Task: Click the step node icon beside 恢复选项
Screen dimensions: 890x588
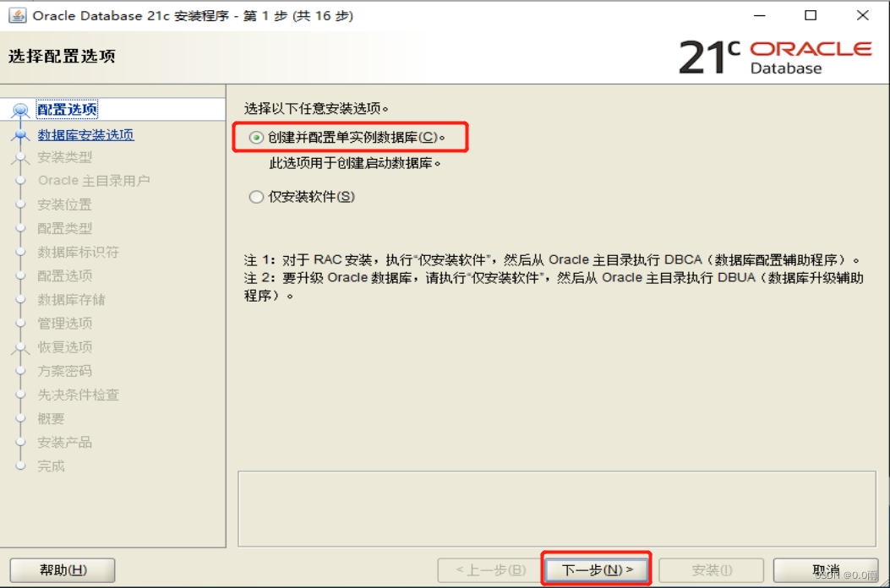Action: pos(20,347)
